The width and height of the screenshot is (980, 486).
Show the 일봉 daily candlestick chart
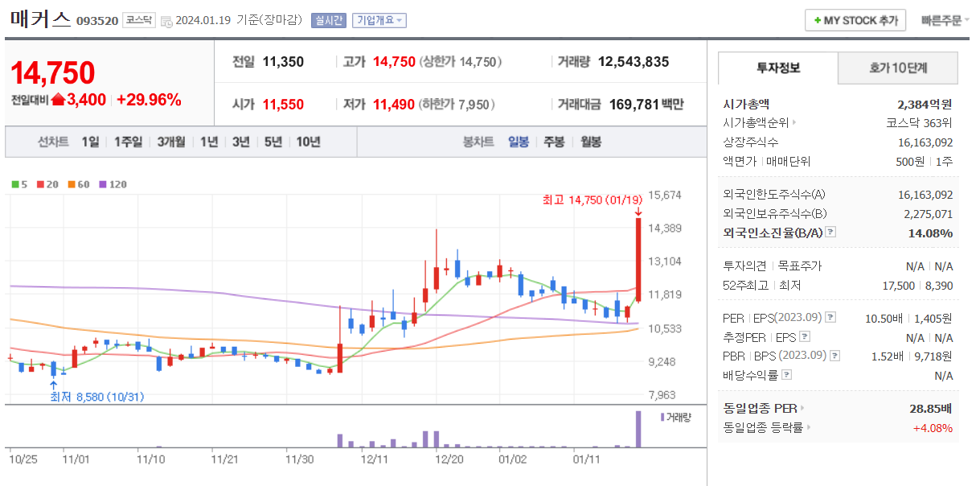pos(519,142)
